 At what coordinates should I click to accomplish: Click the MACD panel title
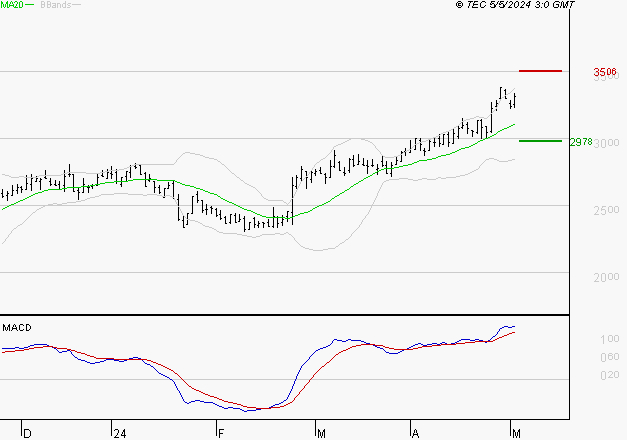point(17,328)
